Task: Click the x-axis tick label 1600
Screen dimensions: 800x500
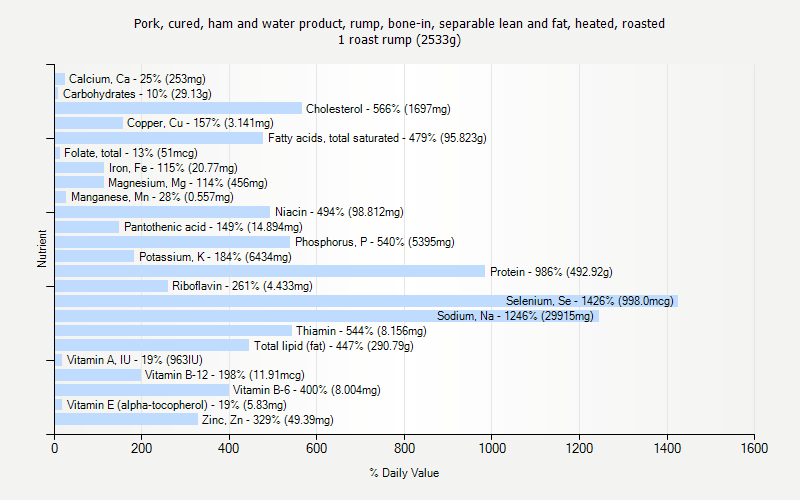Action: (754, 448)
